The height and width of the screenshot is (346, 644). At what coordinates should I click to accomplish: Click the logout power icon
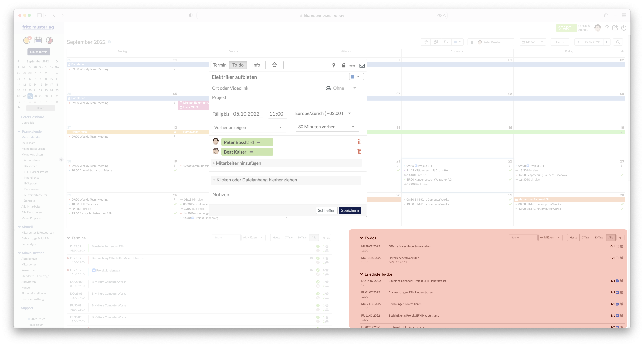(x=624, y=28)
